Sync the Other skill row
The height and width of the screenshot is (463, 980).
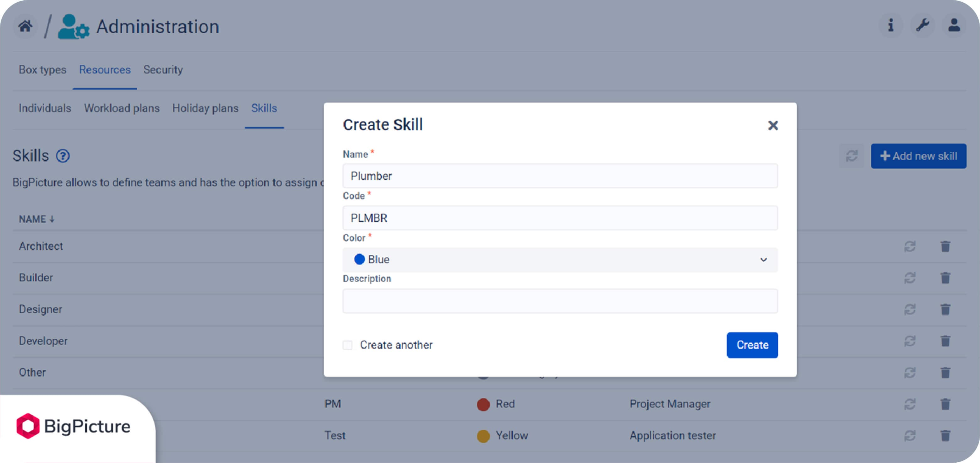point(910,373)
